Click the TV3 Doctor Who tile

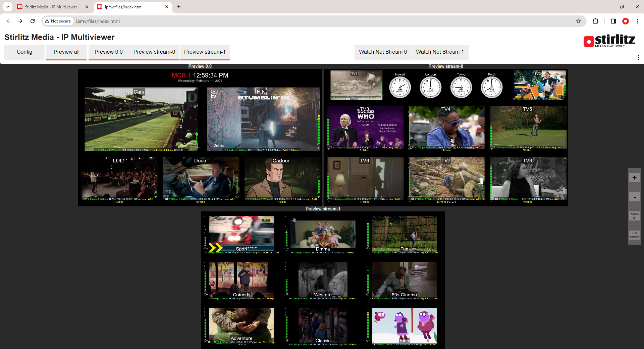point(365,127)
